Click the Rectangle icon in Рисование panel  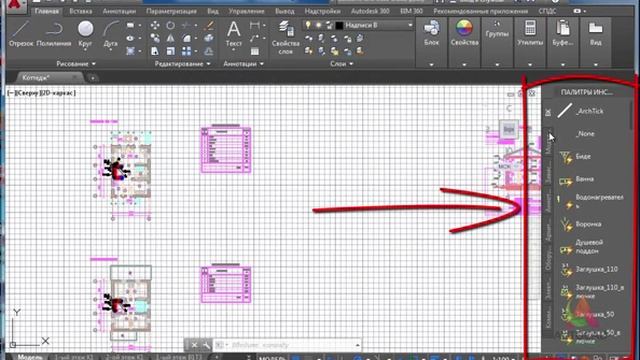coord(130,26)
